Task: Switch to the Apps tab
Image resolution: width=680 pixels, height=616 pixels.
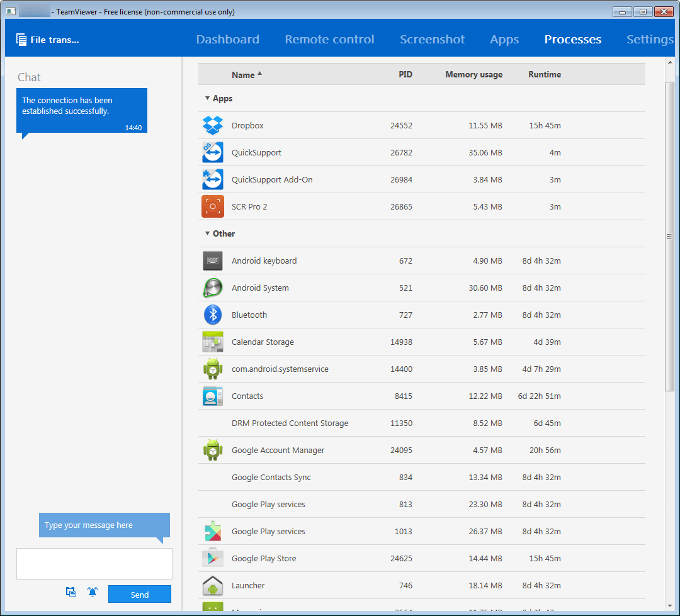Action: 504,40
